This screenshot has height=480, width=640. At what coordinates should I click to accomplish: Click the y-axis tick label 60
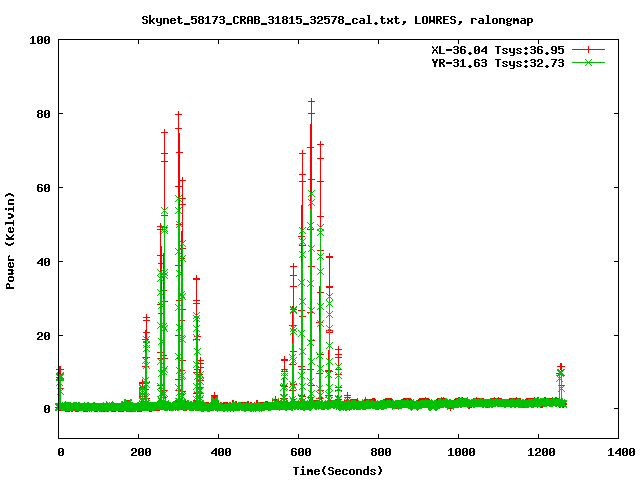click(44, 188)
